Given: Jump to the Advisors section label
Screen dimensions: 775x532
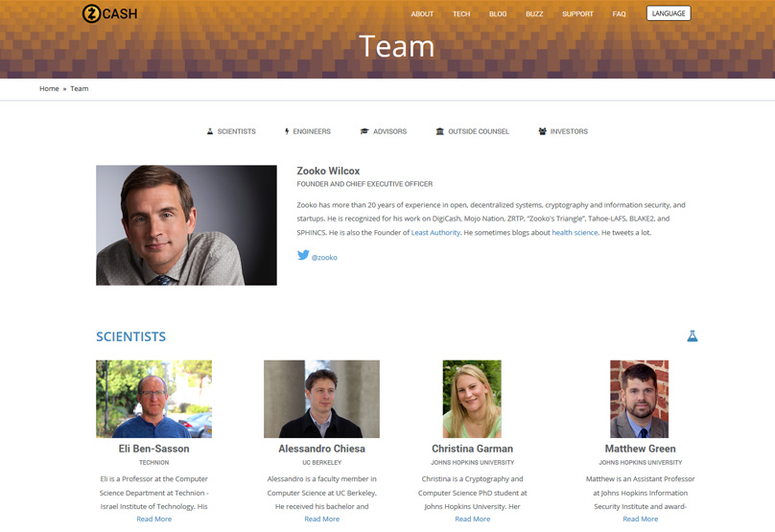Looking at the screenshot, I should (x=389, y=131).
